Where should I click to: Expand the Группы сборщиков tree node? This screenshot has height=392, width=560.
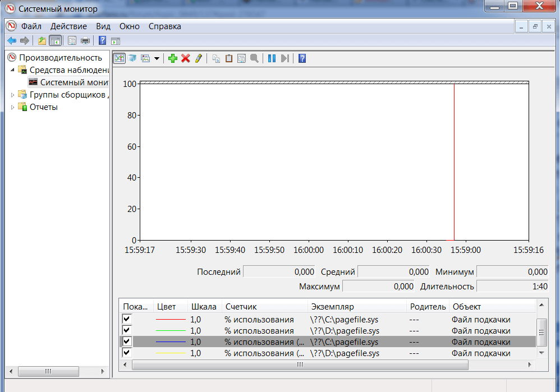13,95
